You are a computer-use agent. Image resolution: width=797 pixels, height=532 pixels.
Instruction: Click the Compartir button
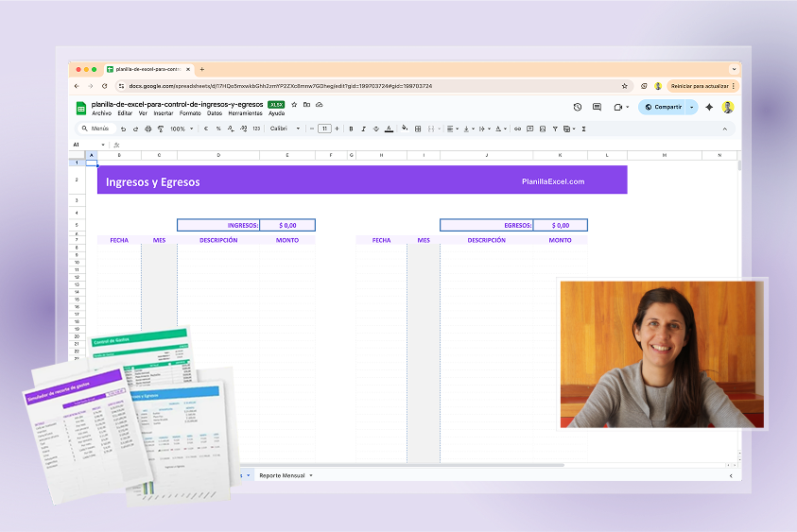(663, 107)
